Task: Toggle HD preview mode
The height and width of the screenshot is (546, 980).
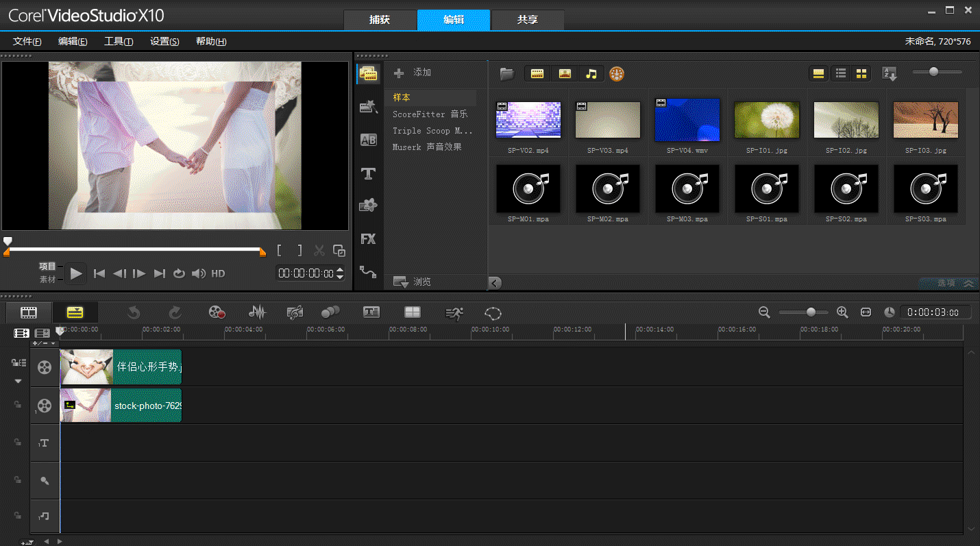Action: [x=218, y=273]
